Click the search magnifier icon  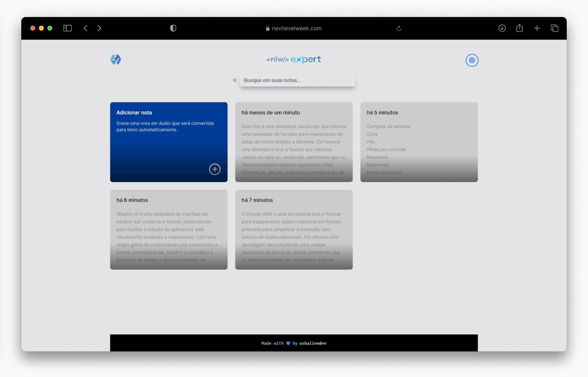coord(235,80)
